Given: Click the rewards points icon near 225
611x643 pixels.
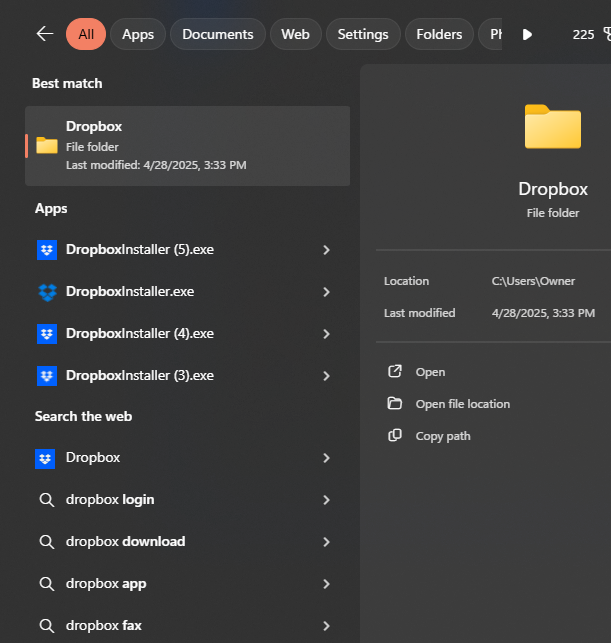Looking at the screenshot, I should coord(606,34).
